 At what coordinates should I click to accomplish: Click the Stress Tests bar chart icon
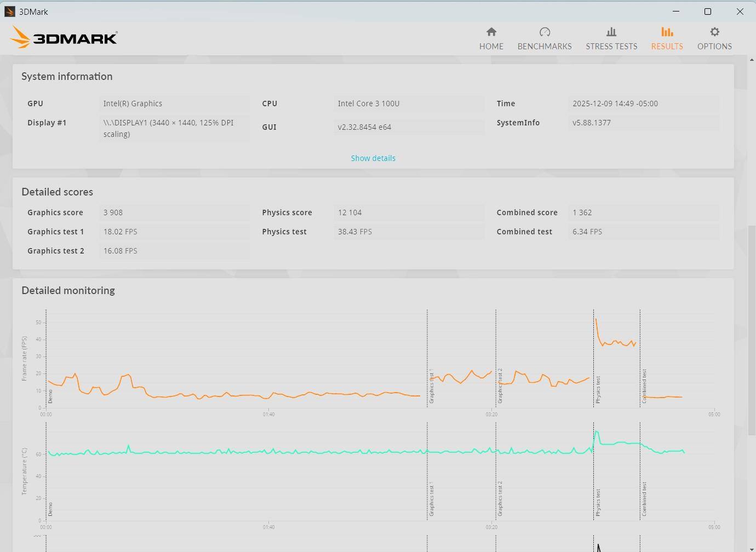coord(611,32)
